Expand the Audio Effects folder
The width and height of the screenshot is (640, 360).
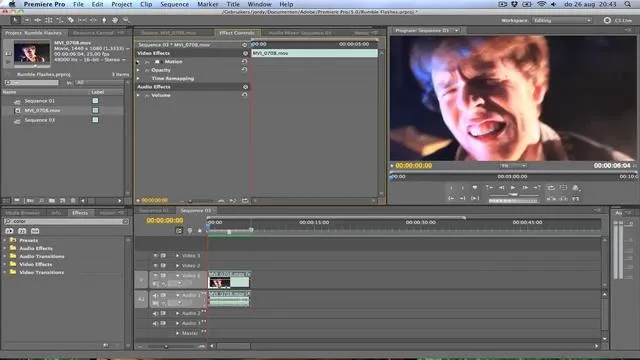pos(5,248)
